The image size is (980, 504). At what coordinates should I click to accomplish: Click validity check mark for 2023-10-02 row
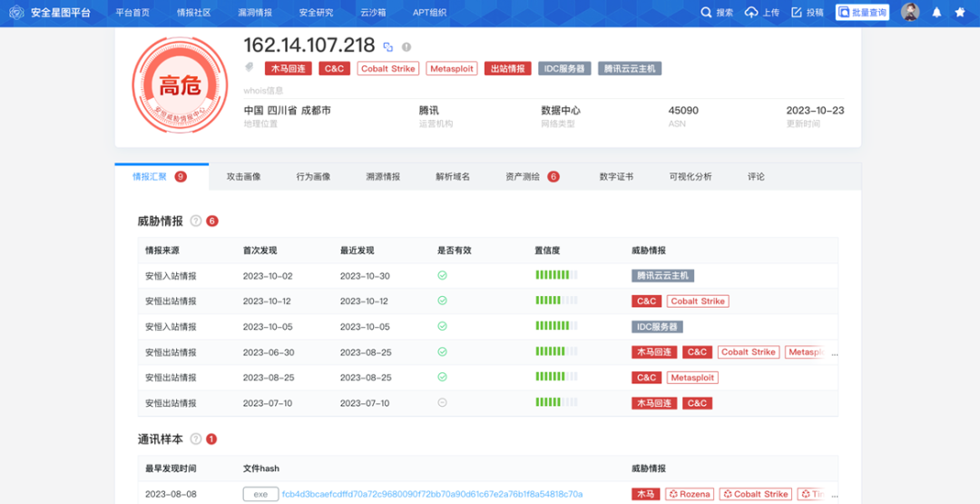coord(442,275)
